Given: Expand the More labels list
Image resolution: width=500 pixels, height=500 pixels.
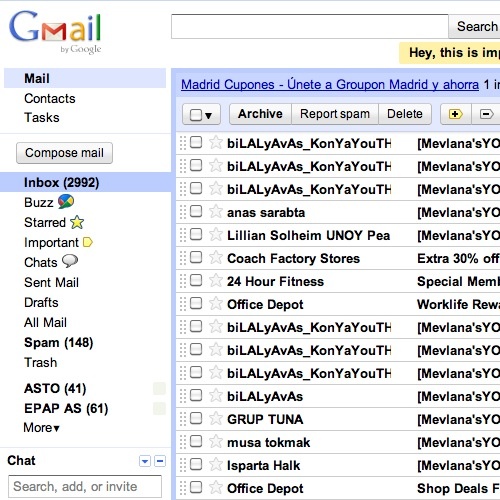Looking at the screenshot, I should coord(41,428).
